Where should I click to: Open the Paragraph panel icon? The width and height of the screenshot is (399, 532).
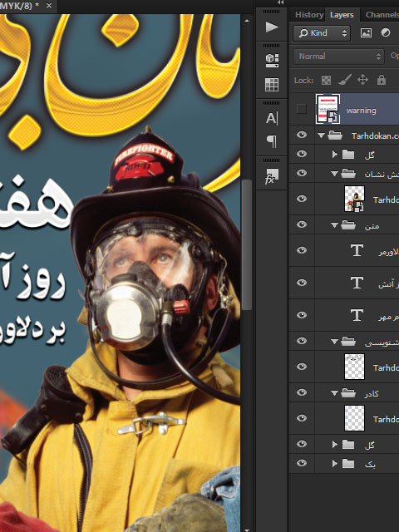point(272,140)
